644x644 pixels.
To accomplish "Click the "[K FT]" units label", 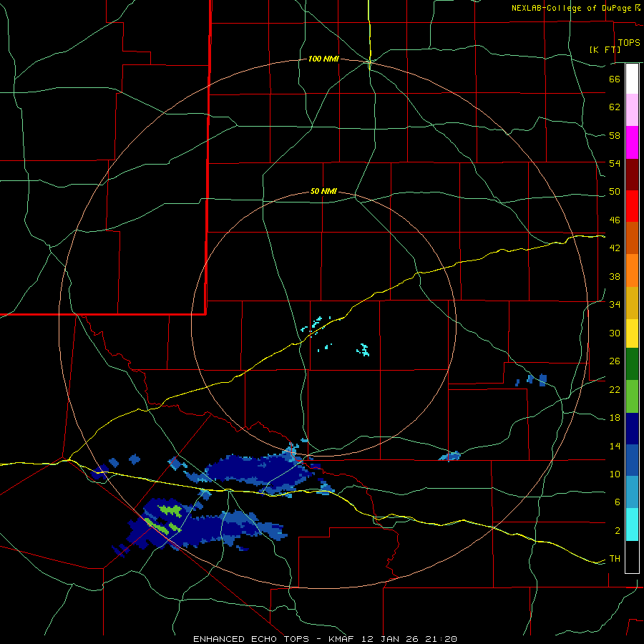I will tap(605, 49).
